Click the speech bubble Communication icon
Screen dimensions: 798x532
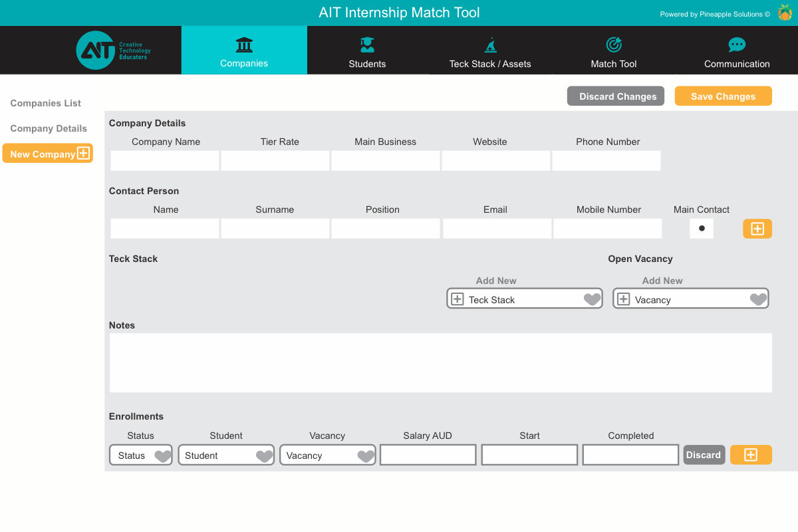point(737,45)
